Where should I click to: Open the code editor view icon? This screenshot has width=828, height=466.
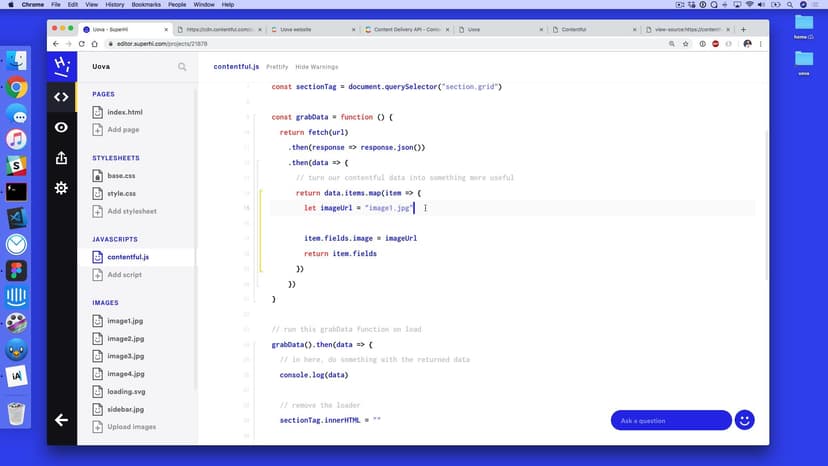tap(61, 97)
